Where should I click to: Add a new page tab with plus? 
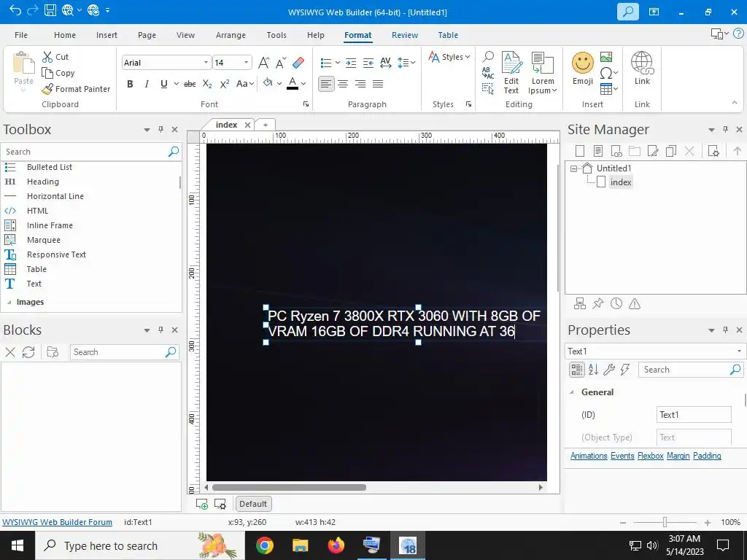pyautogui.click(x=266, y=125)
